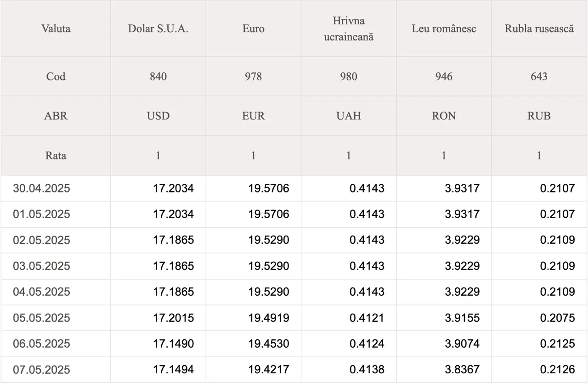Select the EUR abbreviation cell

tap(253, 116)
